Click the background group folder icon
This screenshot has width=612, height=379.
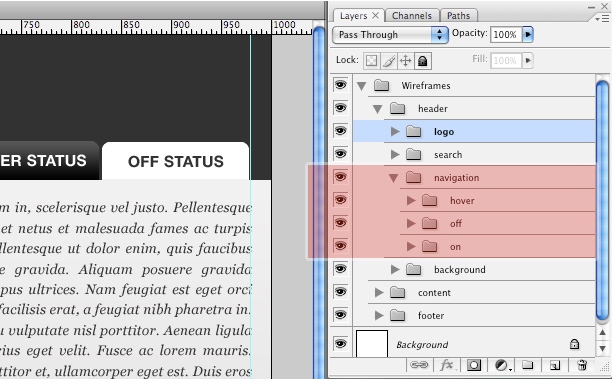click(x=413, y=269)
